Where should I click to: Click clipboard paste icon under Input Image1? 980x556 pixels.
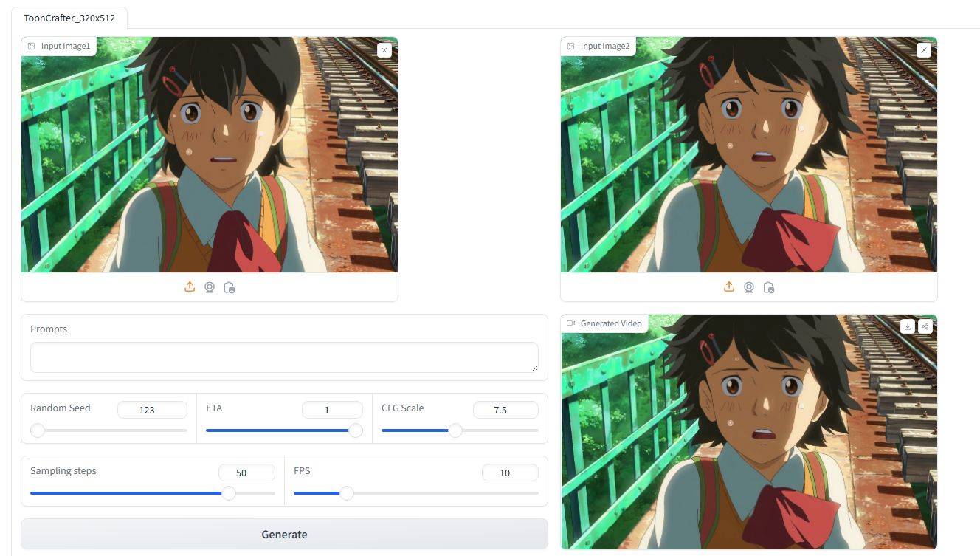pos(230,287)
